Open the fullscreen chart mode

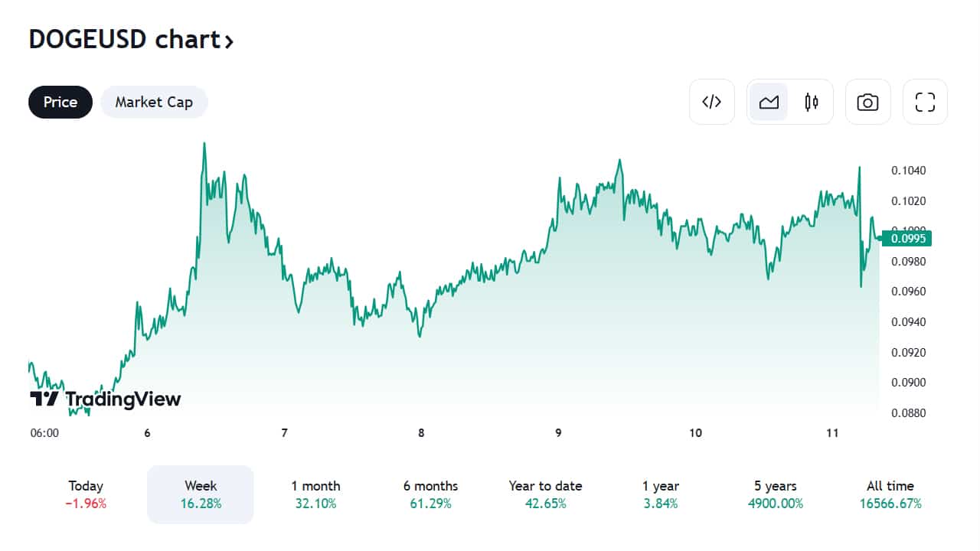(x=925, y=102)
